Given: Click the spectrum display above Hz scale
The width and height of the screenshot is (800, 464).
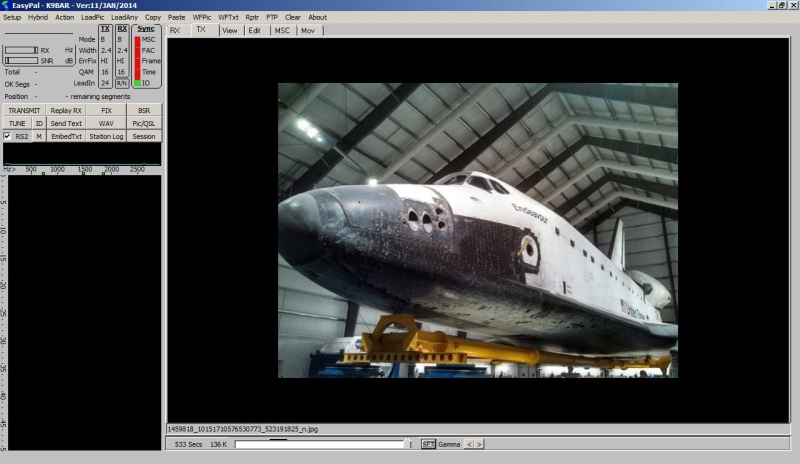Looking at the screenshot, I should point(82,154).
